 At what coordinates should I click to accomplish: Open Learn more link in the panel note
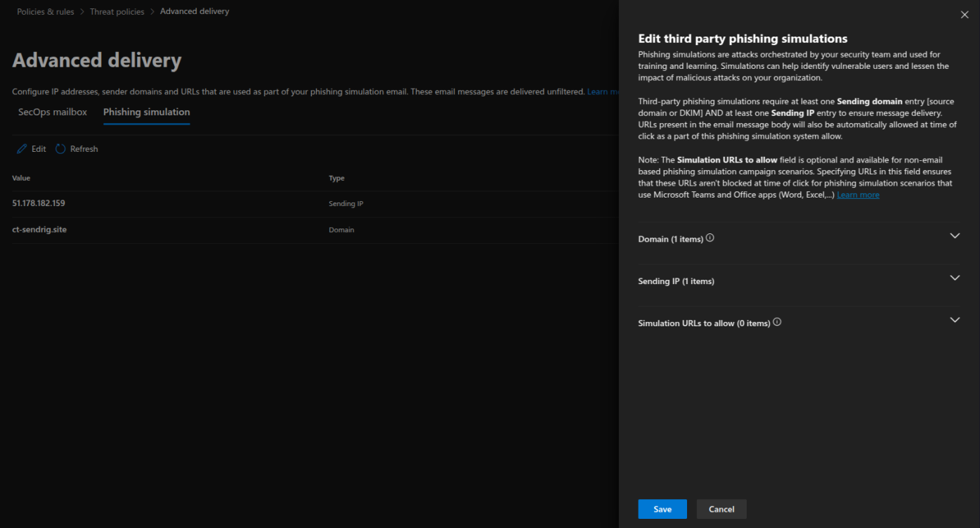point(858,195)
